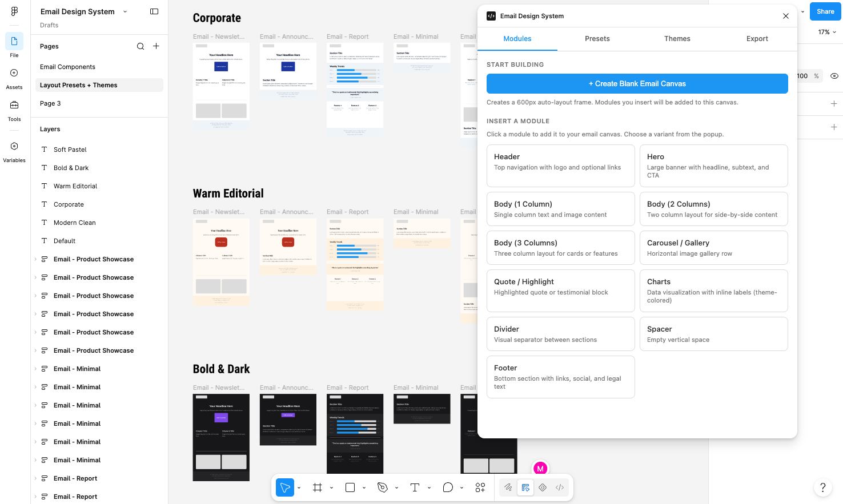Screen dimensions: 843x504
Task: Insert the Carousel / Gallery module
Action: 714,248
